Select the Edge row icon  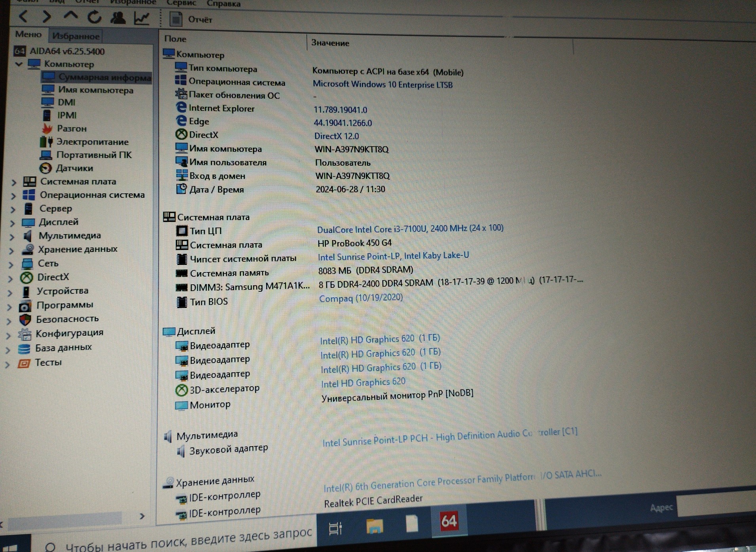click(181, 121)
